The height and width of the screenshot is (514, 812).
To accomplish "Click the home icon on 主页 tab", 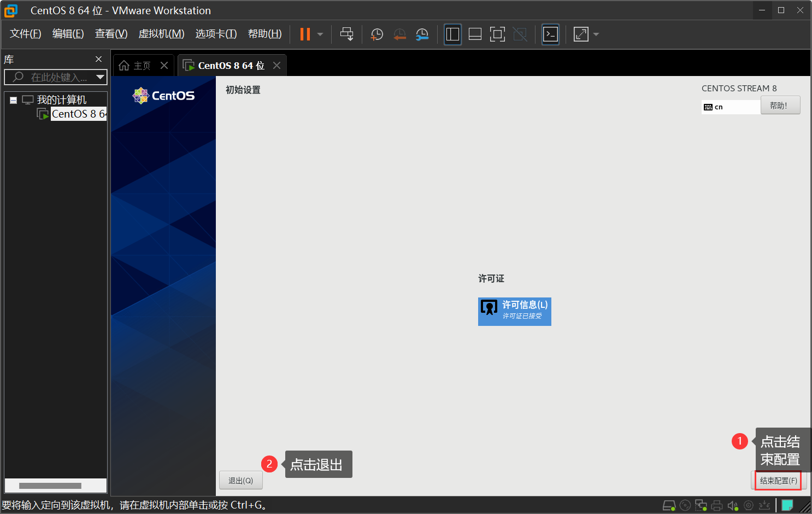I will 124,66.
